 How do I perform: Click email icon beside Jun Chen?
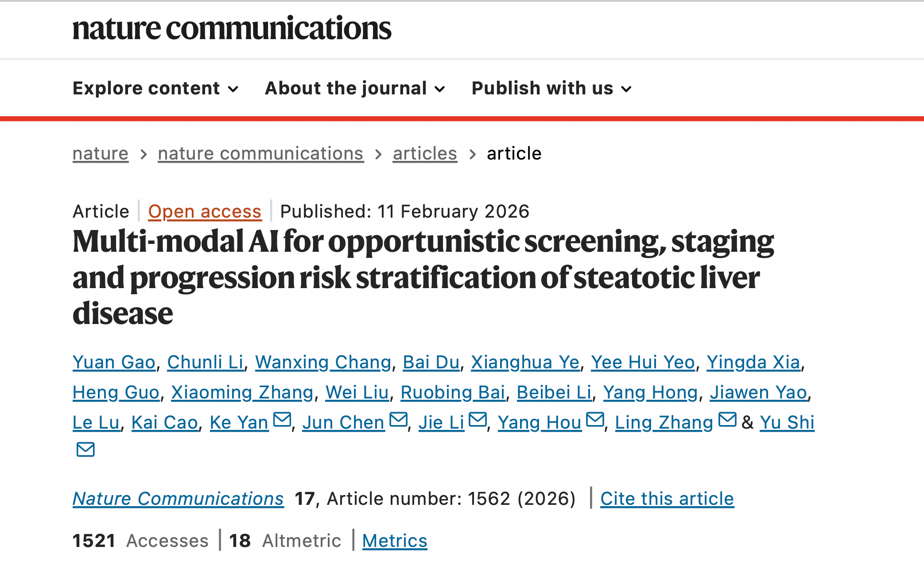click(x=398, y=419)
